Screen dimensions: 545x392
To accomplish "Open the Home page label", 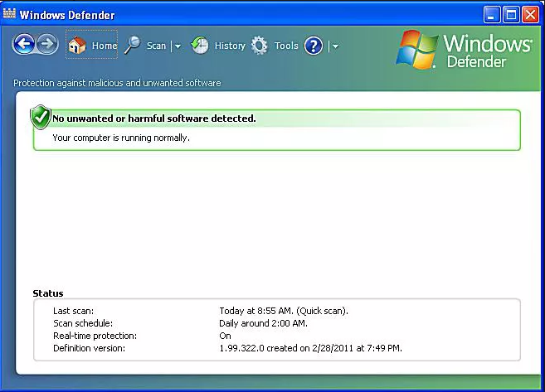I will 104,46.
